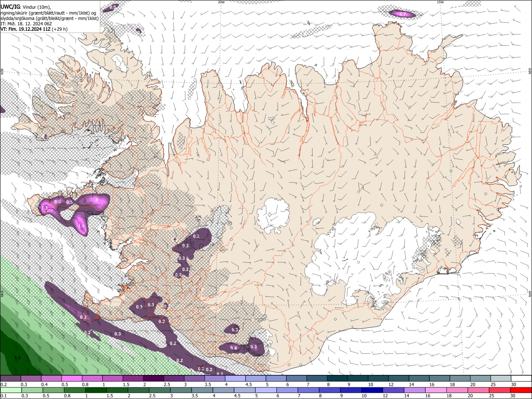Click the 0.4 value on the southern purple patch
Image resolution: width=532 pixels, height=399 pixels.
[x=234, y=348]
